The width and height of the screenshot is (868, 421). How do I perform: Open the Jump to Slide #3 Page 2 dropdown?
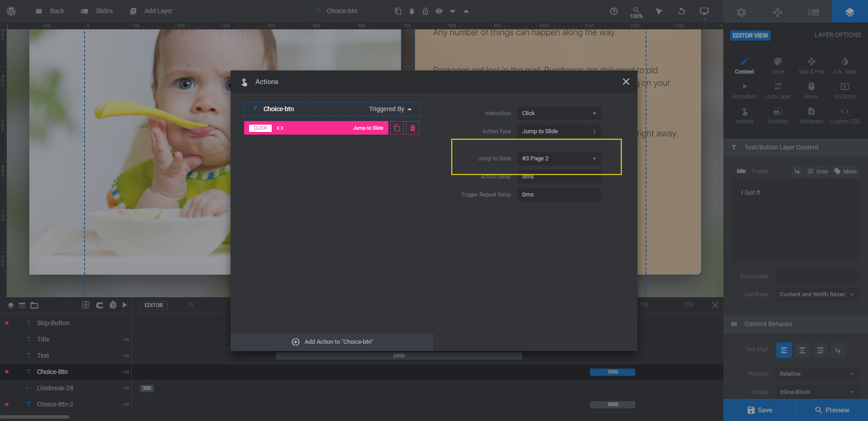[559, 159]
